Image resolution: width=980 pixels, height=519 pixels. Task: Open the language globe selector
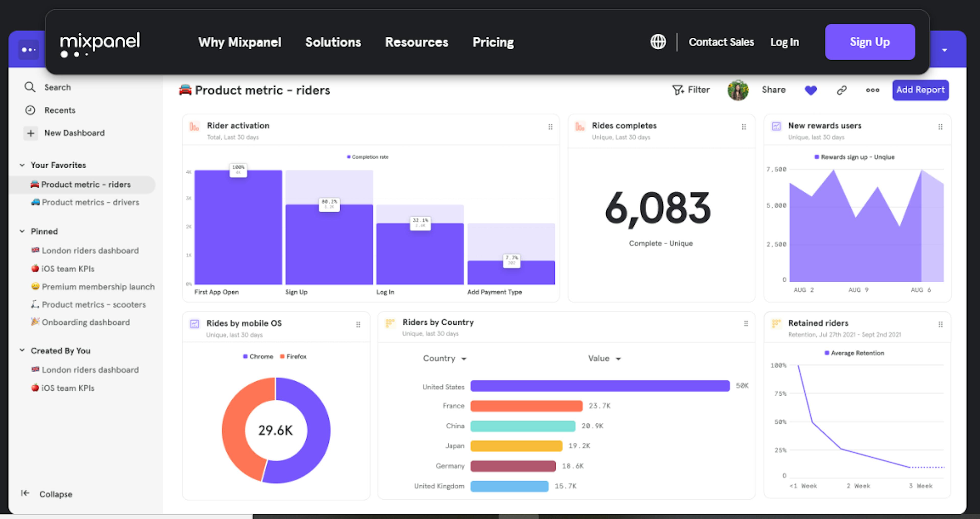pos(658,42)
